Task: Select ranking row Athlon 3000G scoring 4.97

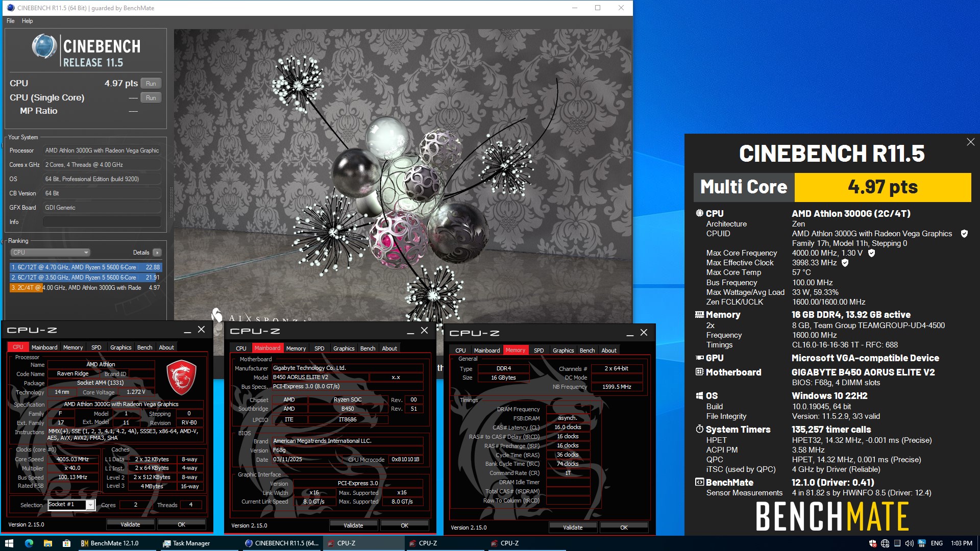Action: pyautogui.click(x=86, y=288)
